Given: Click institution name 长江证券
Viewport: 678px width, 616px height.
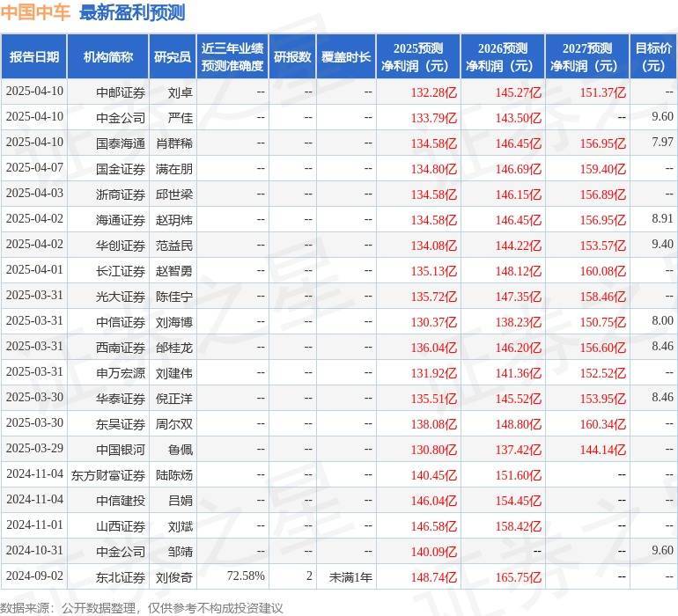Looking at the screenshot, I should coord(121,271).
